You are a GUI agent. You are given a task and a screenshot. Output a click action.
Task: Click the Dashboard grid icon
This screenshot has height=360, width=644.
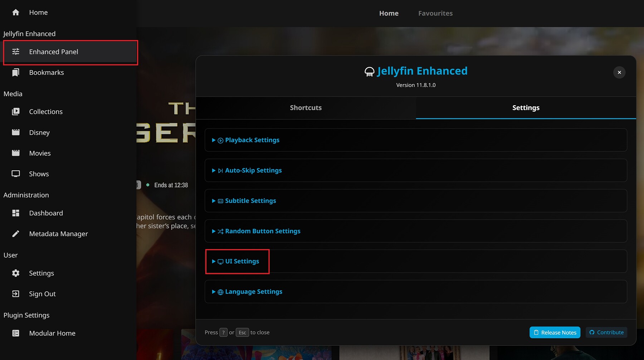[x=16, y=213]
